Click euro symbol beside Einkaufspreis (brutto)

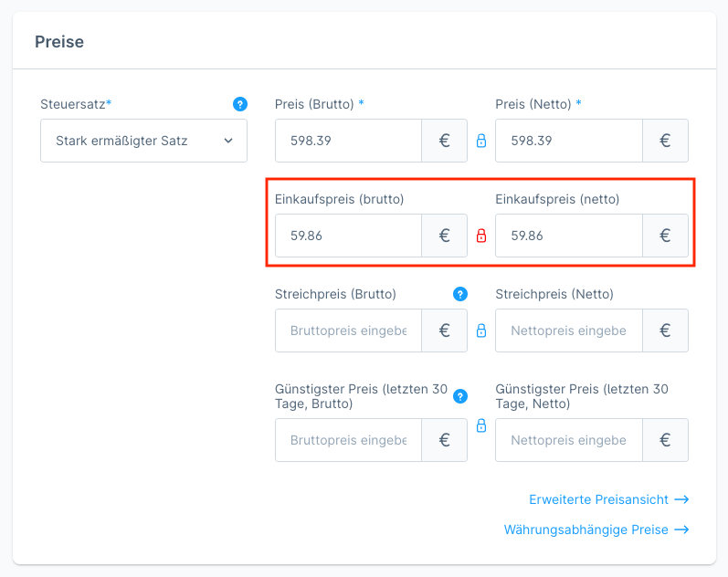[445, 236]
